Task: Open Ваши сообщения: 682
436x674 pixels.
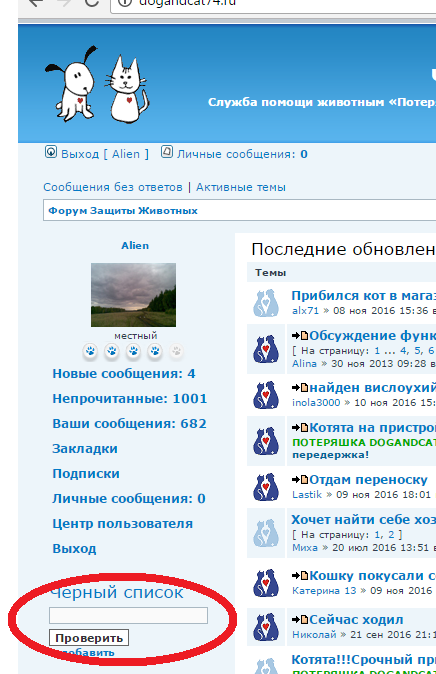Action: point(129,423)
